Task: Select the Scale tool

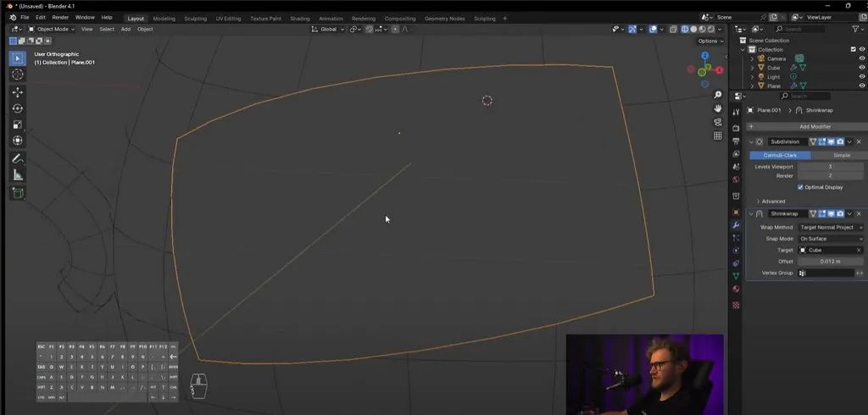Action: pyautogui.click(x=18, y=125)
